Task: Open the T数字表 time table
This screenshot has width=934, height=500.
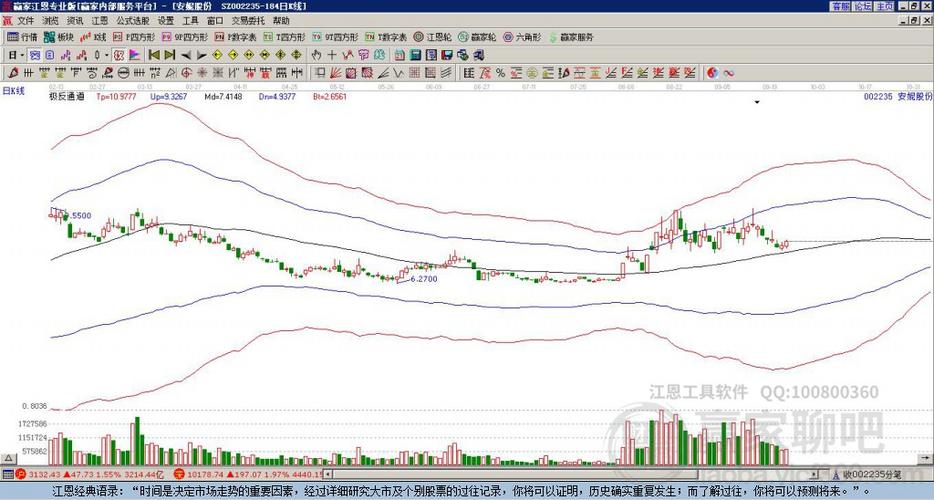Action: tap(386, 37)
